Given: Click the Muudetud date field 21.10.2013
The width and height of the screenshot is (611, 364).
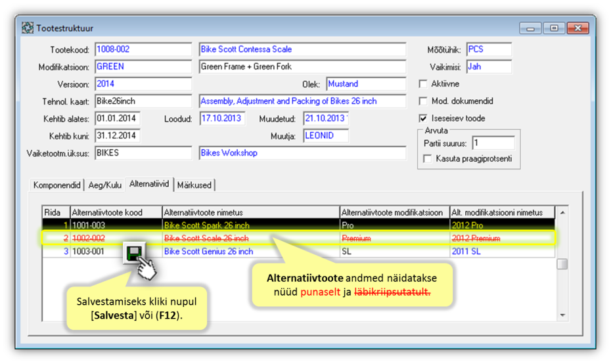Looking at the screenshot, I should 326,118.
